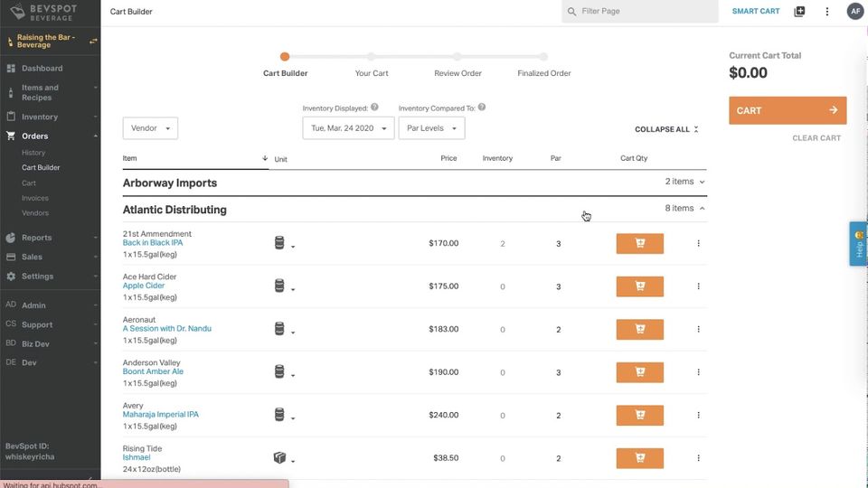Click the add-to-cart icon for Apple Cider
The height and width of the screenshot is (488, 868).
pyautogui.click(x=639, y=286)
